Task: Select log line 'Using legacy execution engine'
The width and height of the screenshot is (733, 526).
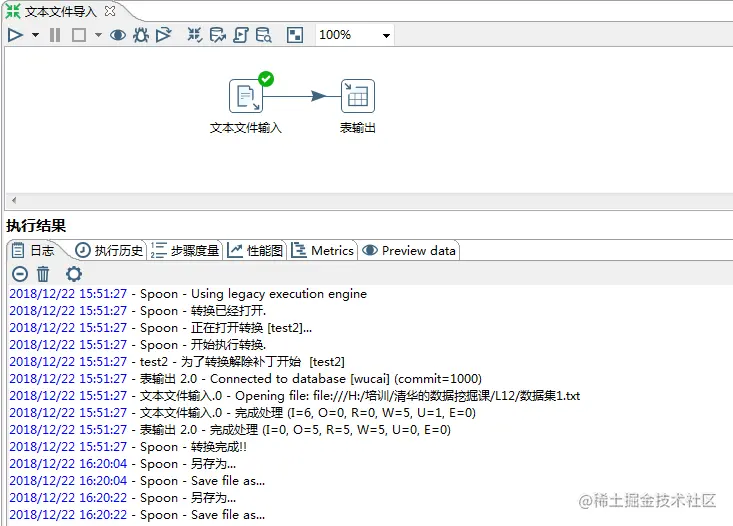Action: point(188,294)
